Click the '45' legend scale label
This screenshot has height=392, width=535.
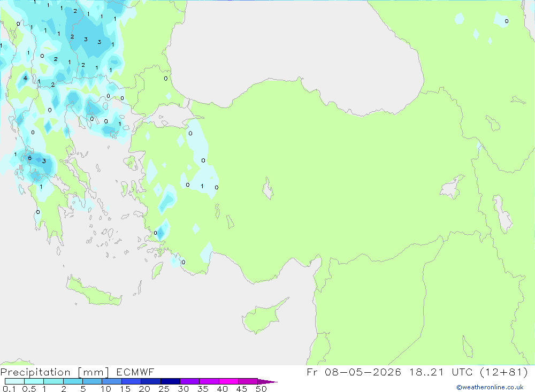(x=242, y=389)
